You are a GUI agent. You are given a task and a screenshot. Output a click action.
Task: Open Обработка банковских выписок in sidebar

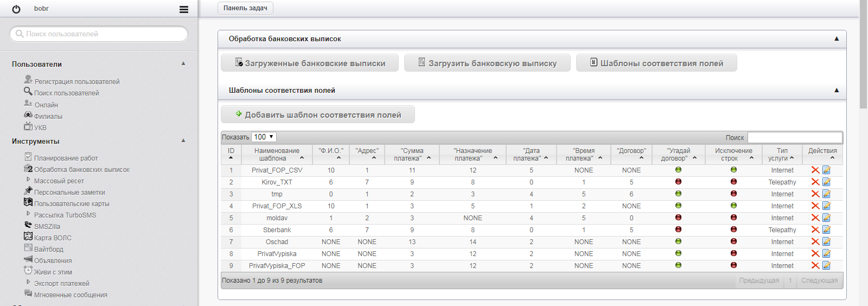coord(81,170)
